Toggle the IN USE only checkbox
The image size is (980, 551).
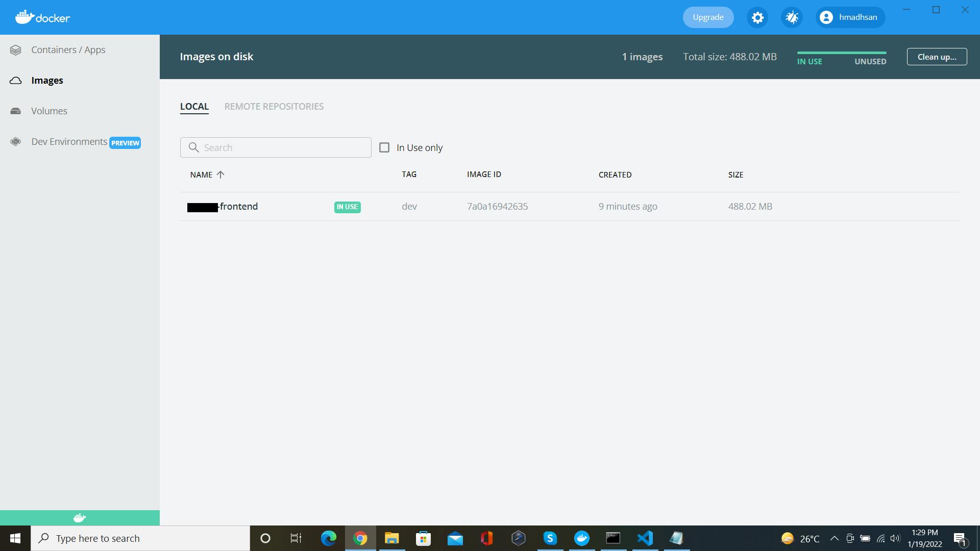tap(384, 147)
